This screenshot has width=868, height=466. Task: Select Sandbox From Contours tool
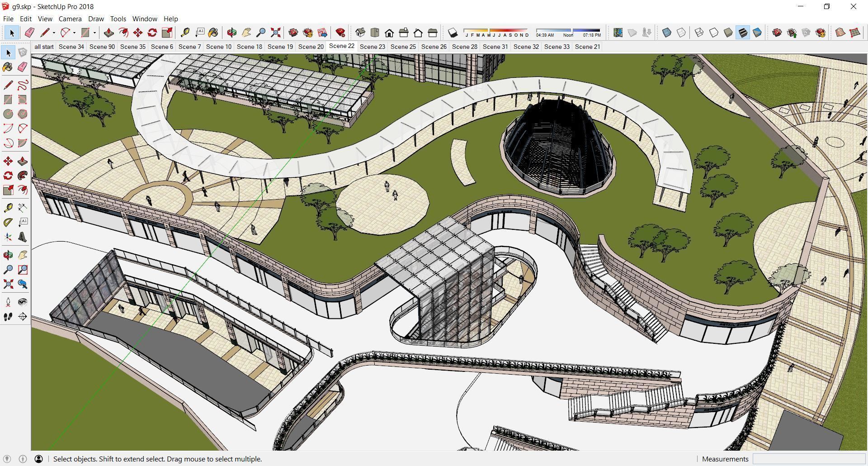pyautogui.click(x=840, y=33)
